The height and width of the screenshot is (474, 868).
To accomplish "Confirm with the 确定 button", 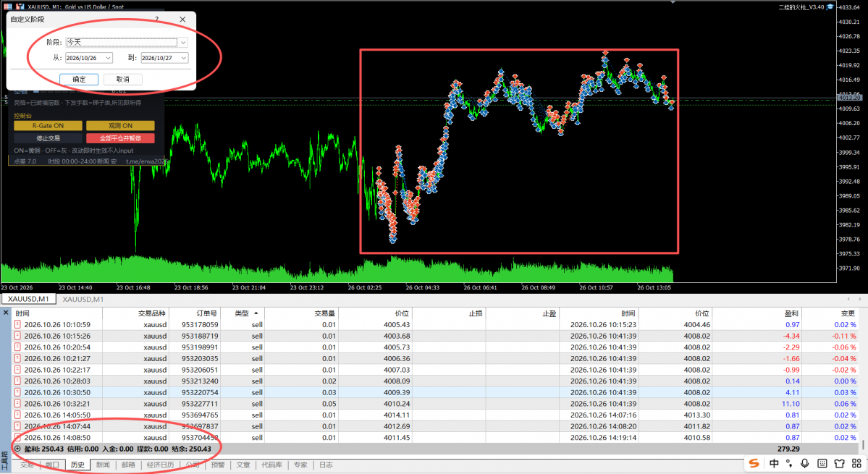I will tap(79, 79).
